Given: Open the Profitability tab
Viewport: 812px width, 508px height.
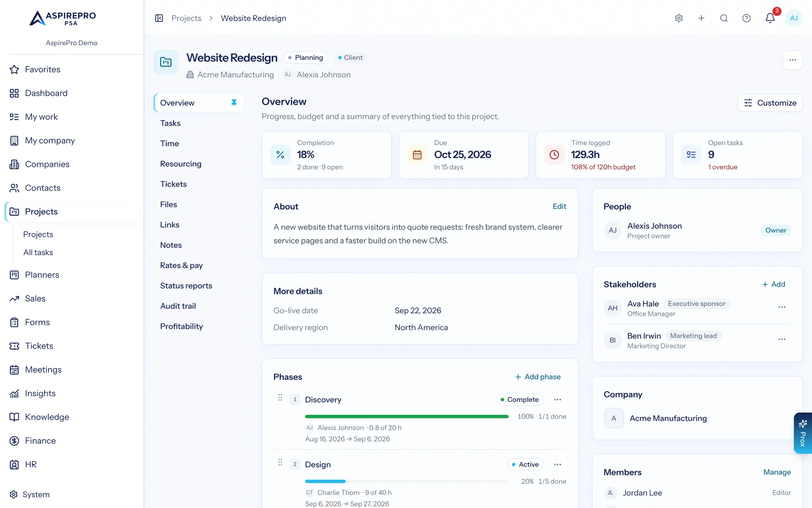Looking at the screenshot, I should [199, 326].
